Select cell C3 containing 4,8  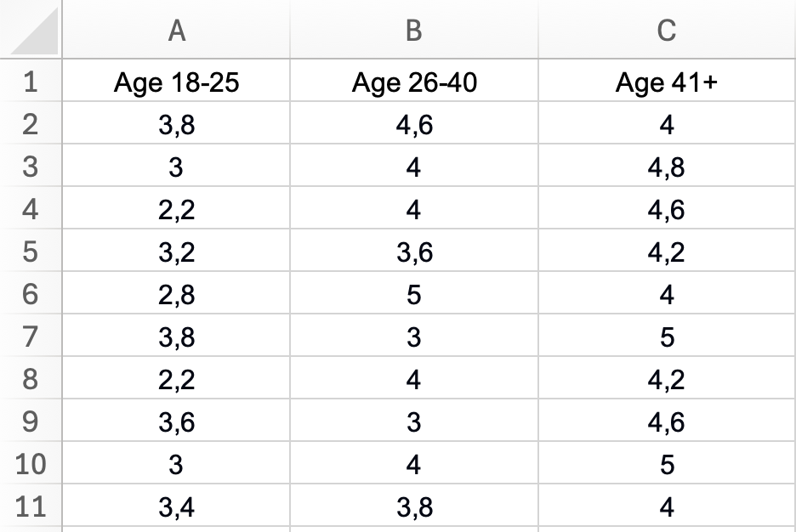667,167
